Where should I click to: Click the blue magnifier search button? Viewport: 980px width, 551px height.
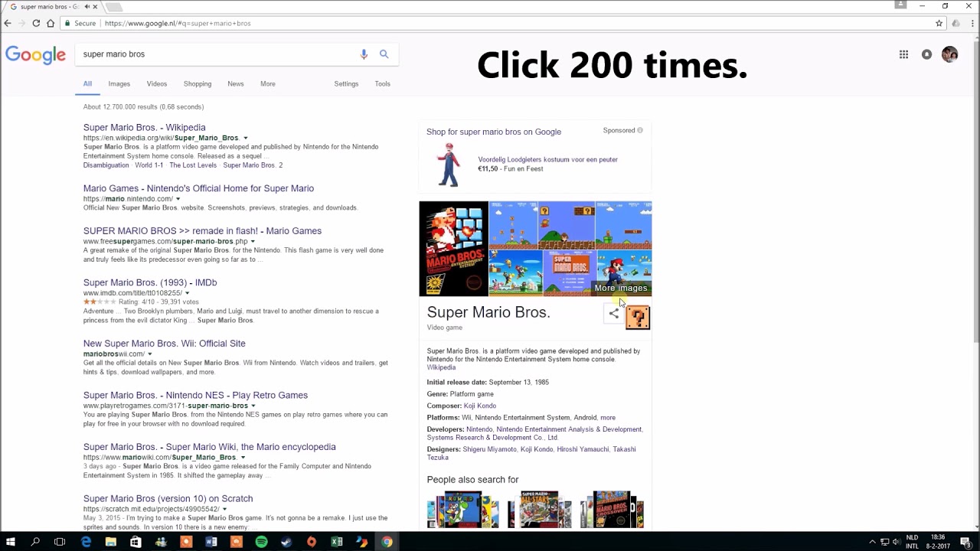coord(384,54)
